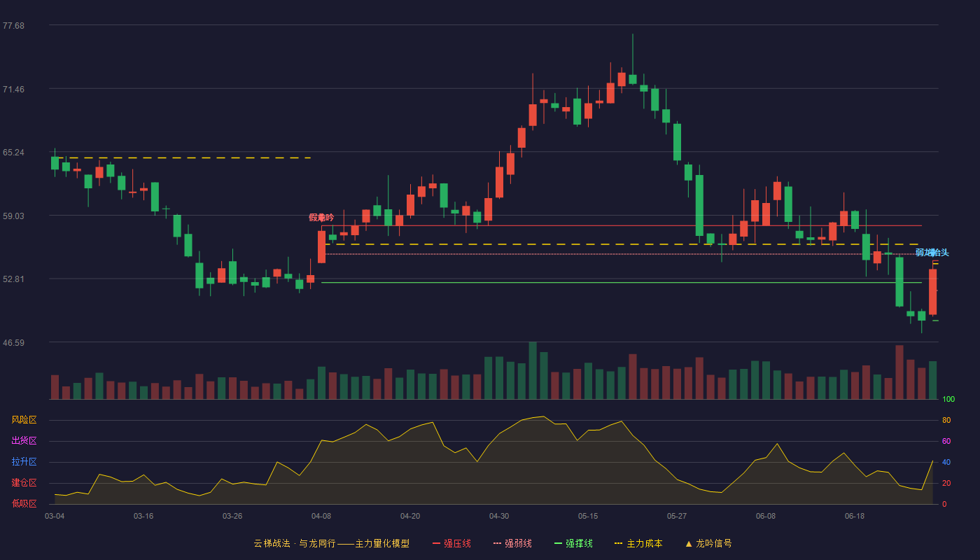Click the 80 indicator scale value
980x560 pixels.
tap(946, 420)
